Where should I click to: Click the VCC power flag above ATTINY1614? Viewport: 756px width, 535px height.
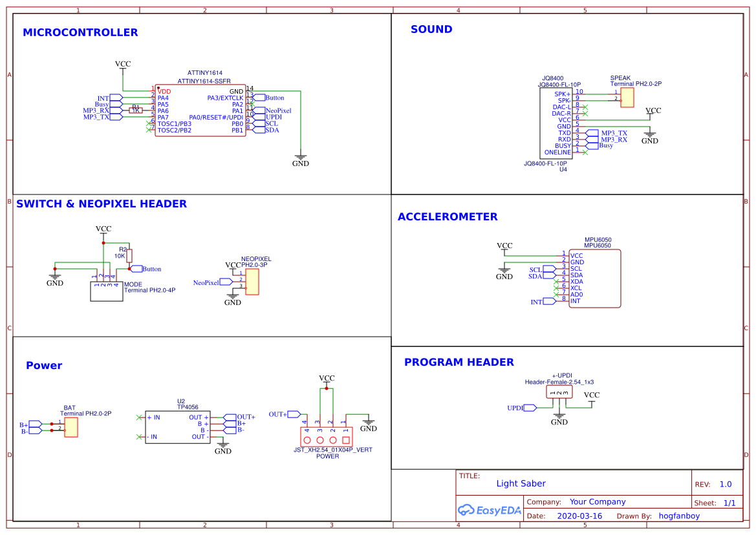click(123, 64)
